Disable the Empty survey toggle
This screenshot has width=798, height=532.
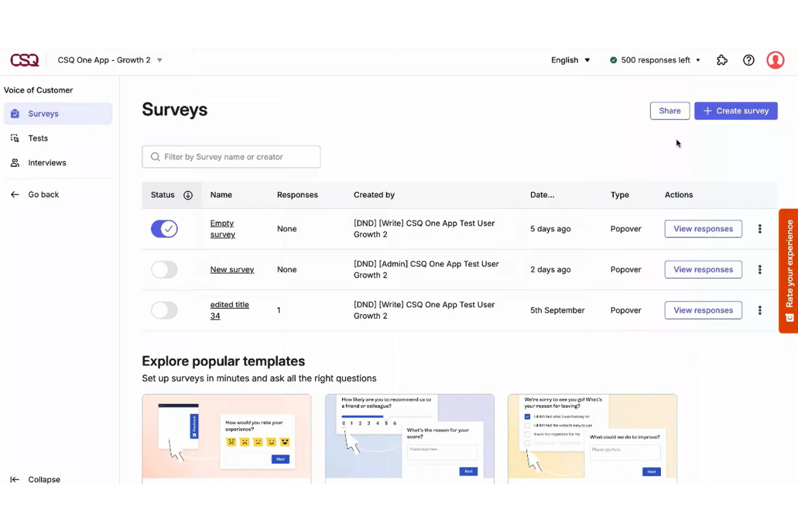pyautogui.click(x=164, y=229)
